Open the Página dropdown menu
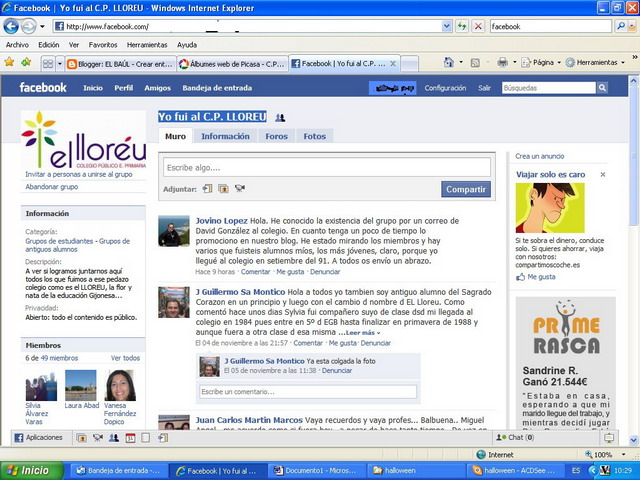640x480 pixels. (x=541, y=62)
